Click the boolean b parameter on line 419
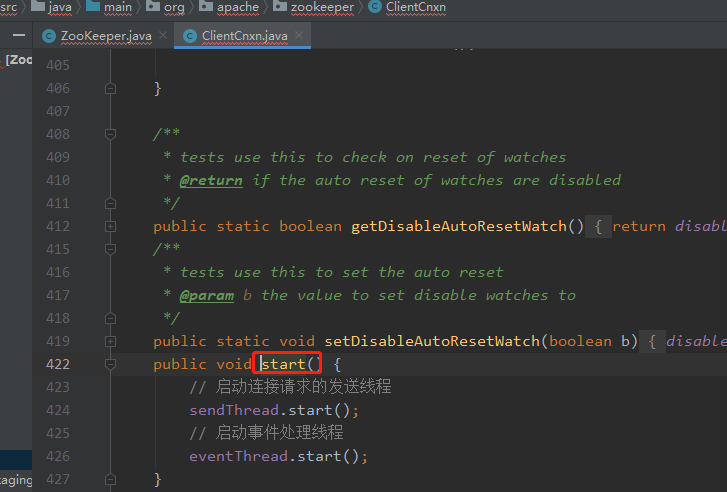Viewport: 727px width, 492px height. coord(590,341)
